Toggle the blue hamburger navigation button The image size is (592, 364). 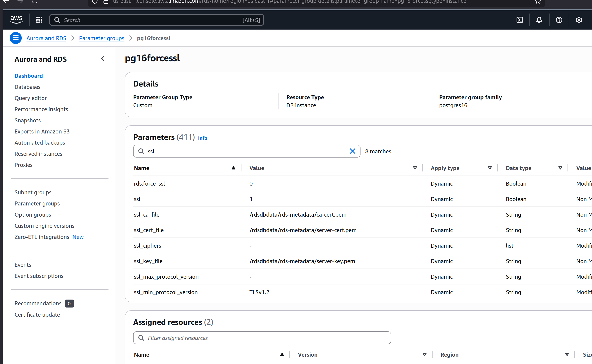point(16,38)
